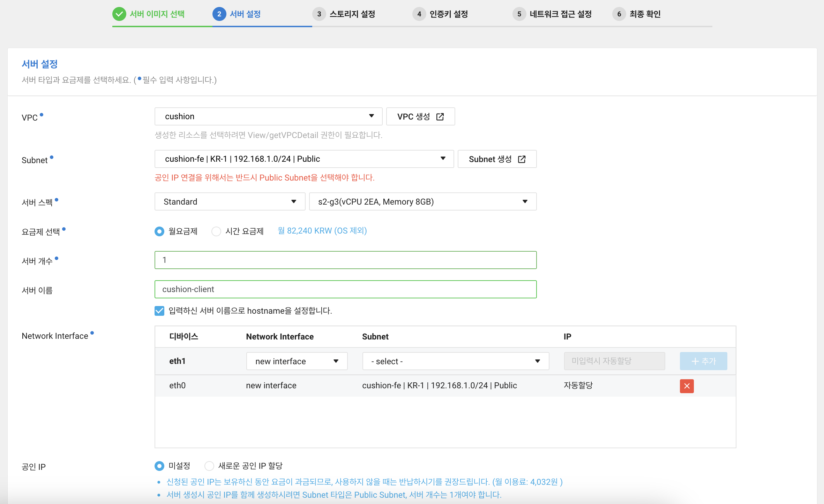824x504 pixels.
Task: Click the plus 추가 button for eth1
Action: pyautogui.click(x=703, y=361)
